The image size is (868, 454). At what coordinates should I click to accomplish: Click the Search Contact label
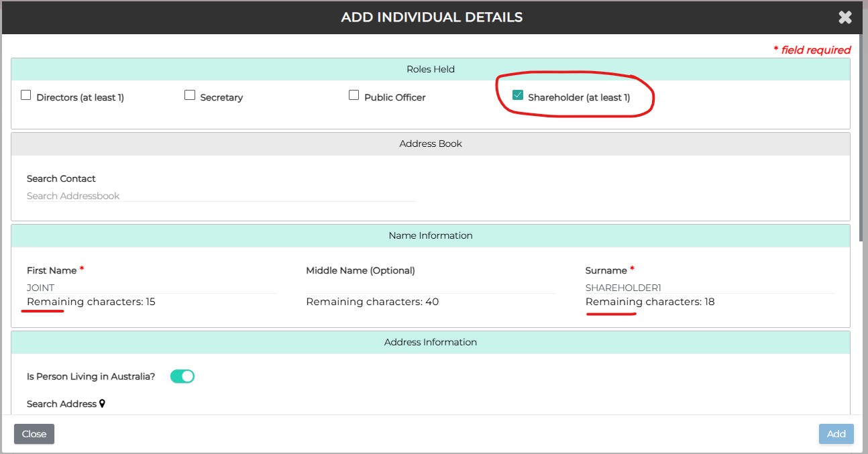(61, 178)
